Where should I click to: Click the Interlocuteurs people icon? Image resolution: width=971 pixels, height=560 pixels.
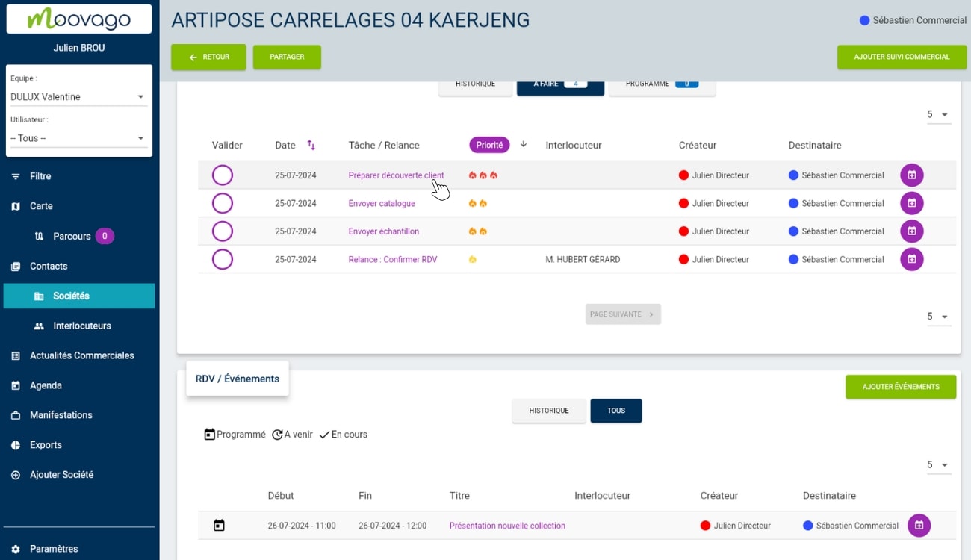point(39,326)
